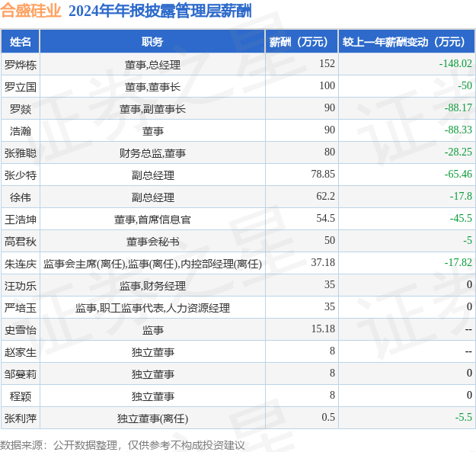Click the salary value 100
Image resolution: width=476 pixels, height=452 pixels.
(x=327, y=85)
